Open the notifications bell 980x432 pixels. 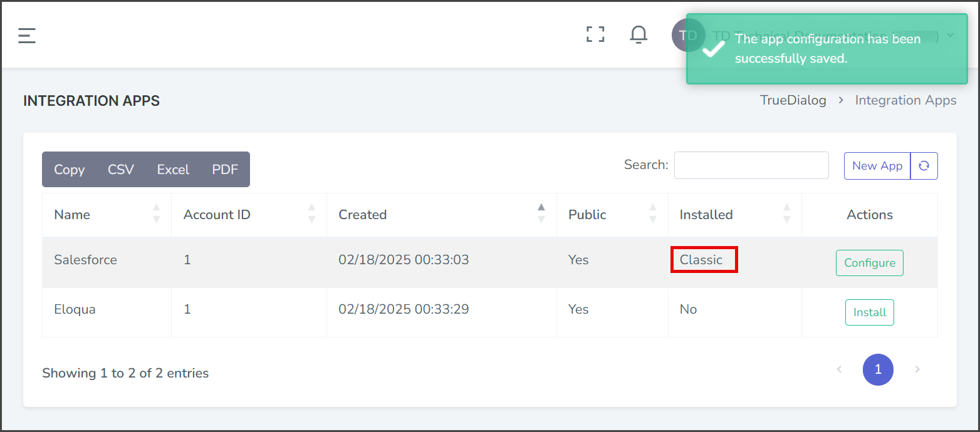[639, 34]
